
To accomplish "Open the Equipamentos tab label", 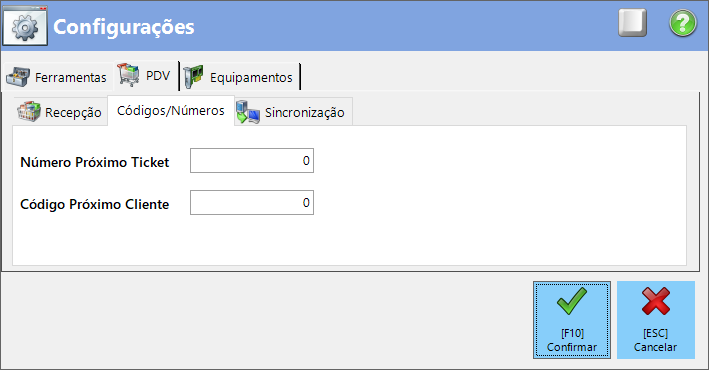I will pyautogui.click(x=251, y=77).
